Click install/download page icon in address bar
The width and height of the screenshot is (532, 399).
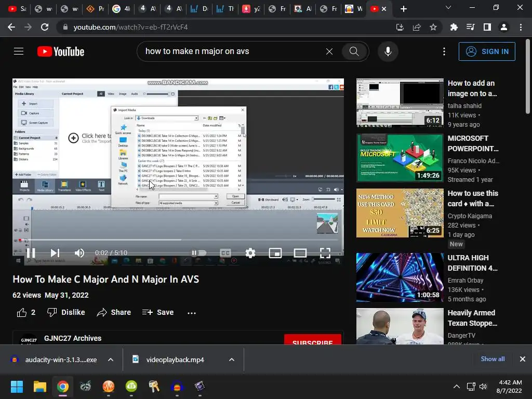tap(400, 27)
